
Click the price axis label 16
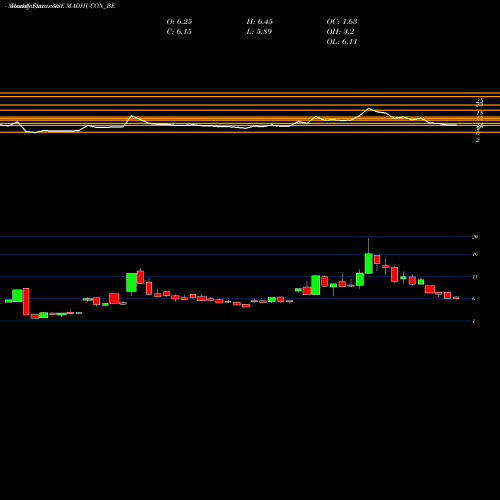pyautogui.click(x=475, y=254)
